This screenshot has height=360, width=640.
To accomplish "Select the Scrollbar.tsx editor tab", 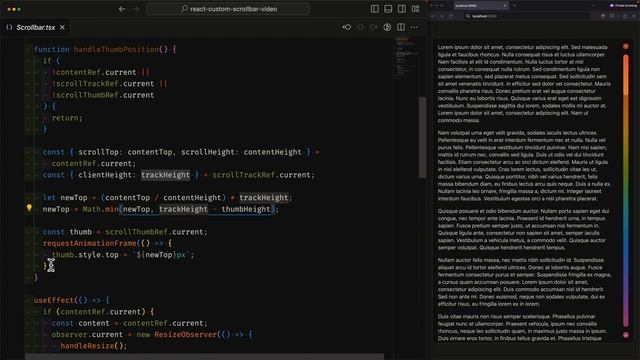I will coord(35,27).
